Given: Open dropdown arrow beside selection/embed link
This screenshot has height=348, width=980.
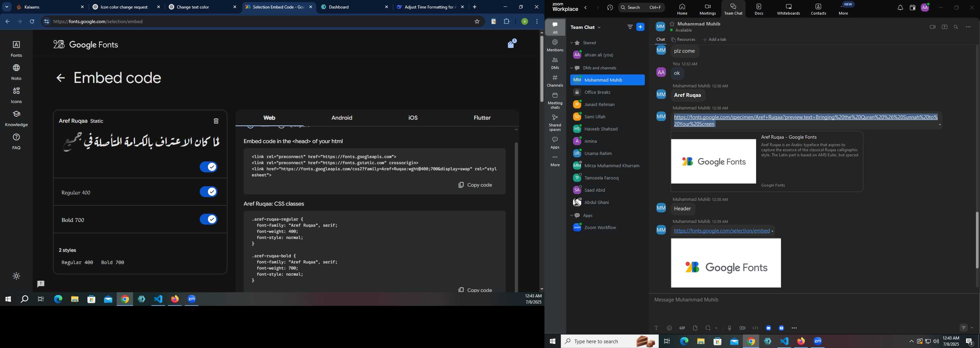Looking at the screenshot, I should point(772,231).
